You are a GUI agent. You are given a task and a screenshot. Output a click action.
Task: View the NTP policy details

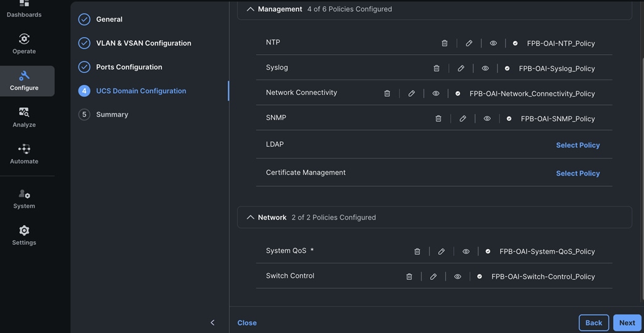click(493, 43)
